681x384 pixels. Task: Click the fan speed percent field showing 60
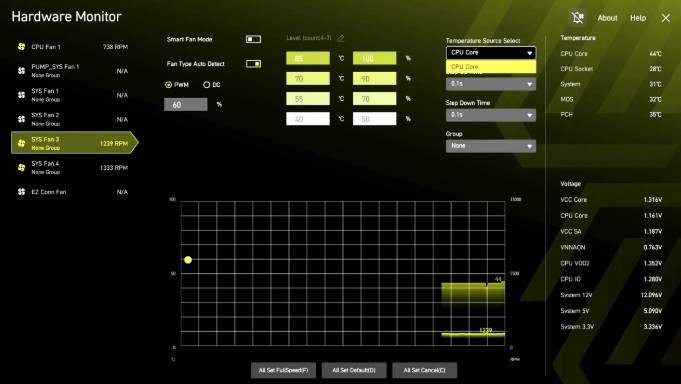185,105
